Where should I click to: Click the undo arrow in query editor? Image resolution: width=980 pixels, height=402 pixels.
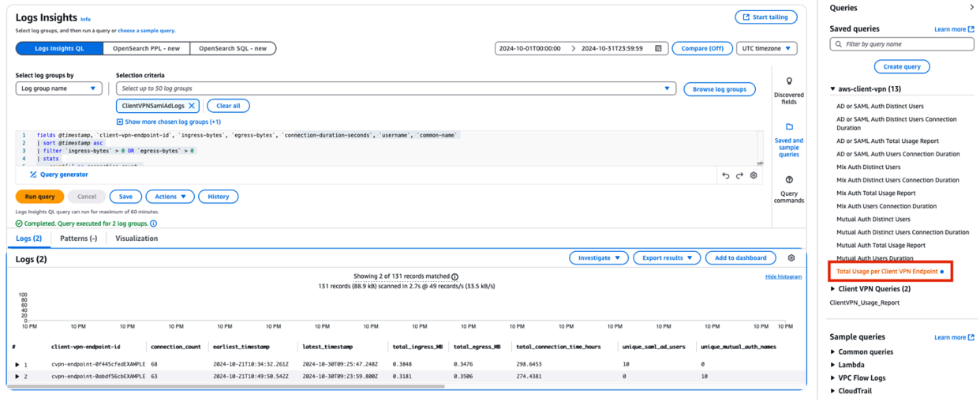pos(726,175)
